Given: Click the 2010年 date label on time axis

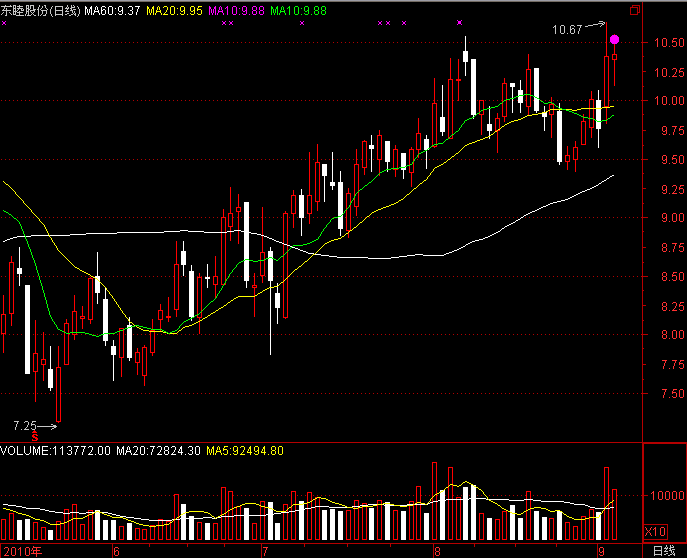Looking at the screenshot, I should [x=22, y=551].
